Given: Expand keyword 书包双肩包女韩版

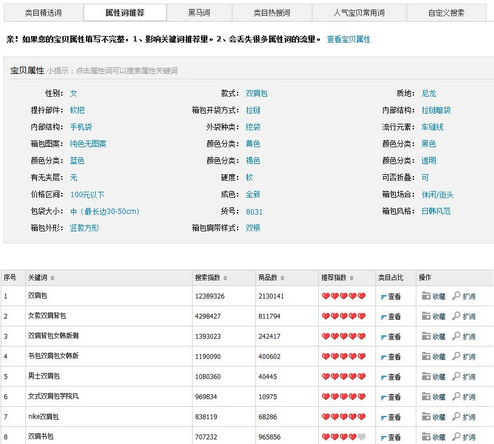Looking at the screenshot, I should coord(464,356).
